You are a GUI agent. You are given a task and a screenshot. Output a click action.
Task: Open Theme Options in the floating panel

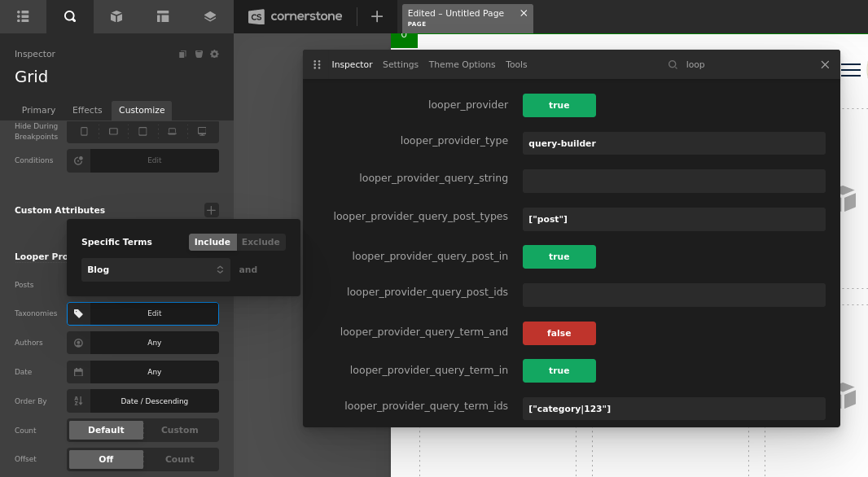point(462,64)
